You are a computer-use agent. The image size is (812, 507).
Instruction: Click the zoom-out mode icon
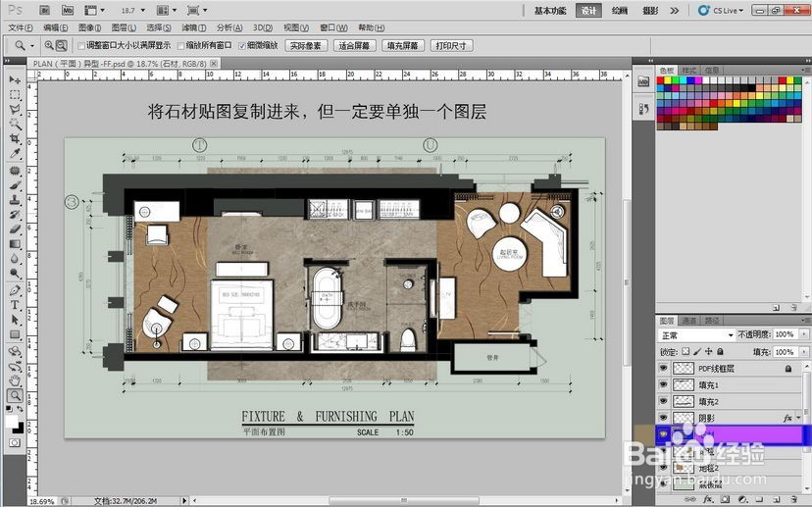tap(61, 45)
